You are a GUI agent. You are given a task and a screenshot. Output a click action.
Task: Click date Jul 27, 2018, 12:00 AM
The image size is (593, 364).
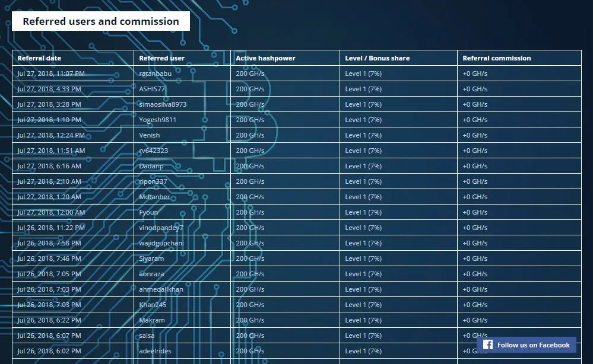pyautogui.click(x=51, y=213)
